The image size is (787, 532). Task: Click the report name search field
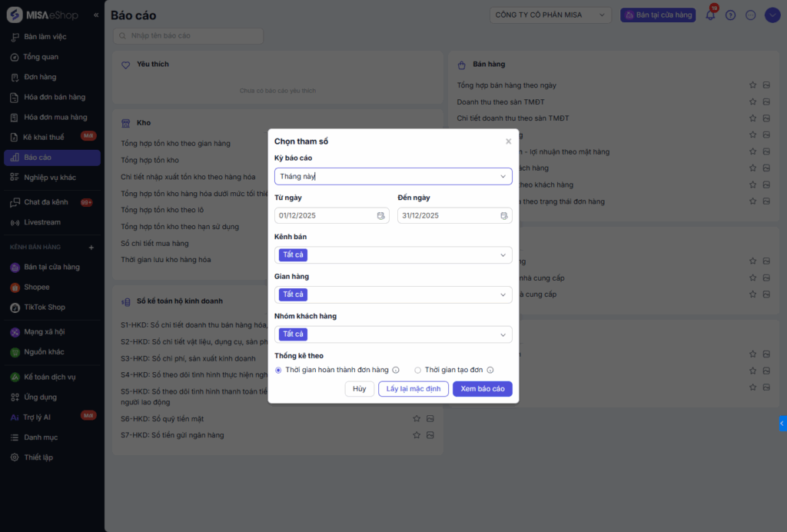coord(188,36)
